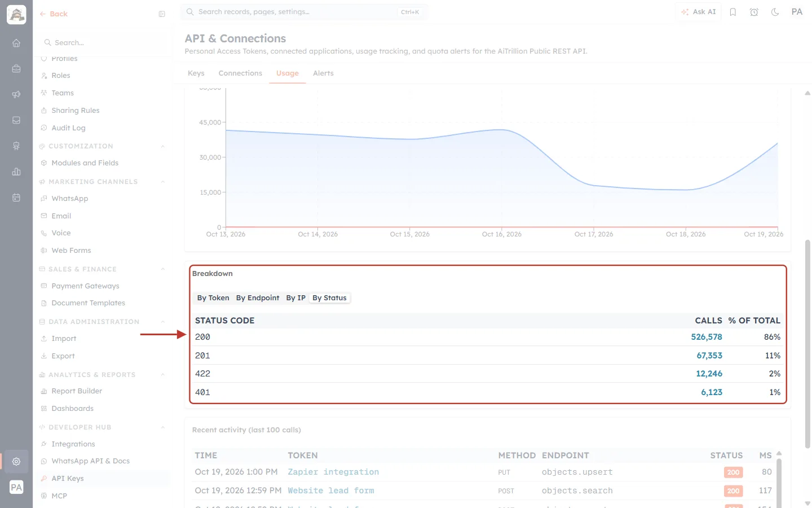The height and width of the screenshot is (508, 812).
Task: Collapse the Developer Hub section
Action: tap(163, 427)
